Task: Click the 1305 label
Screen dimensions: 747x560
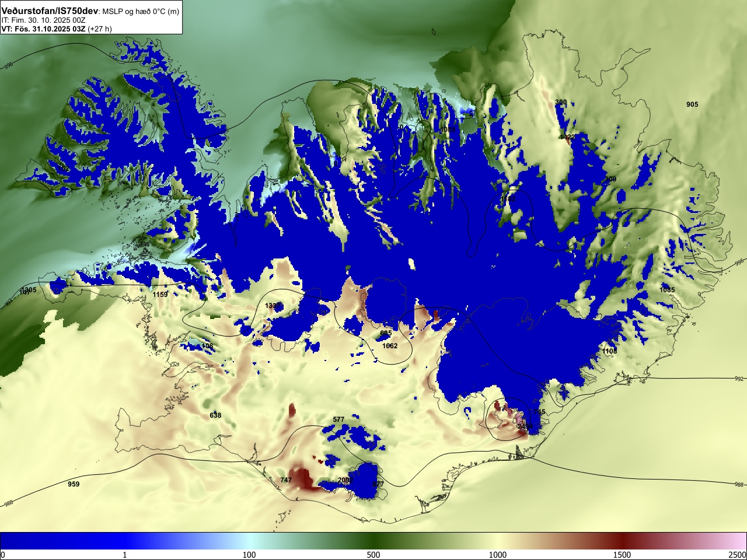Action: (29, 290)
